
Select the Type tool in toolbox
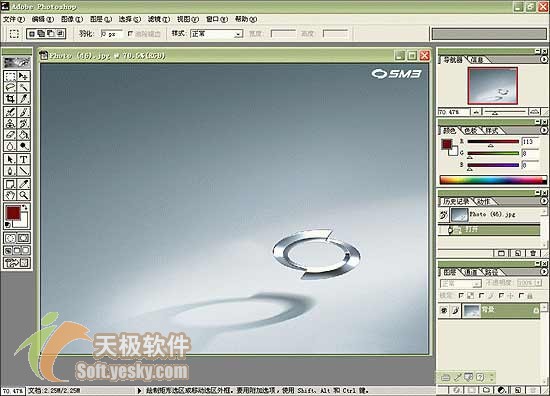click(x=24, y=160)
